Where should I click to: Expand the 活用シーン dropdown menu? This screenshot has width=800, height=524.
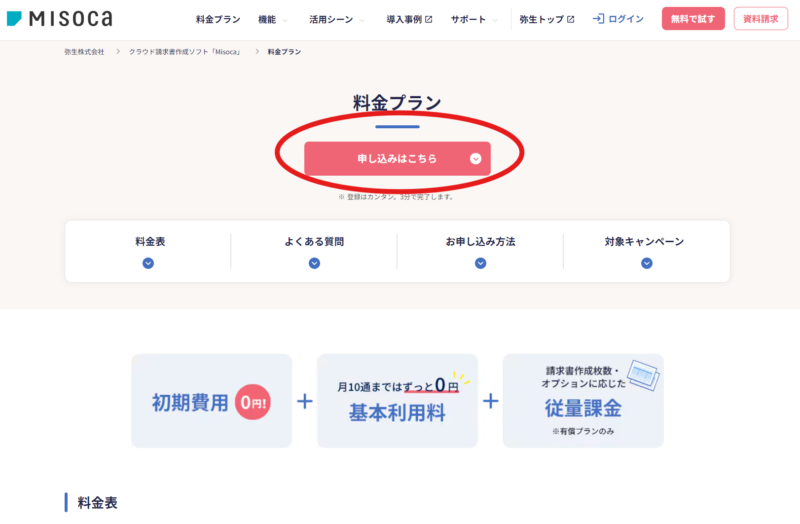coord(336,19)
